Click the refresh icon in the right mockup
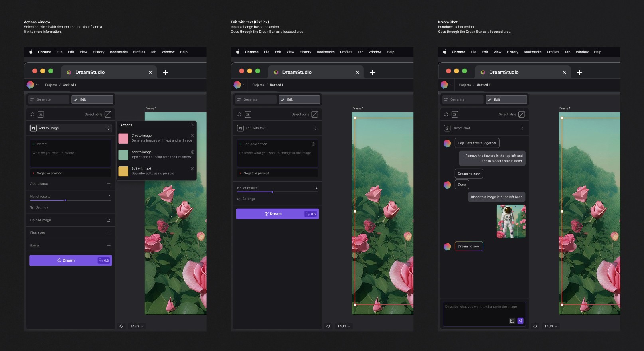The width and height of the screenshot is (644, 351). click(446, 114)
